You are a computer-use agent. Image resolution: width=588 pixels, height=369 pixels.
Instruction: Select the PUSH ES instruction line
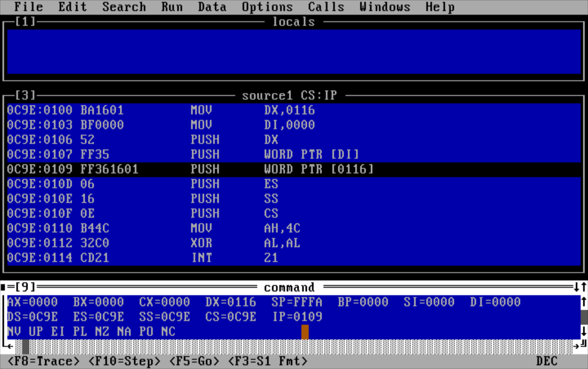click(x=294, y=184)
